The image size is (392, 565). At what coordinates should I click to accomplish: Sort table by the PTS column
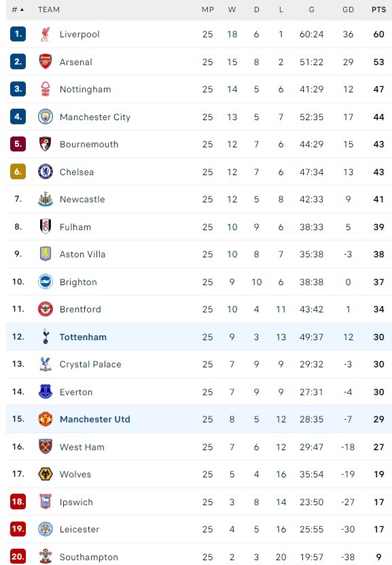pos(378,10)
